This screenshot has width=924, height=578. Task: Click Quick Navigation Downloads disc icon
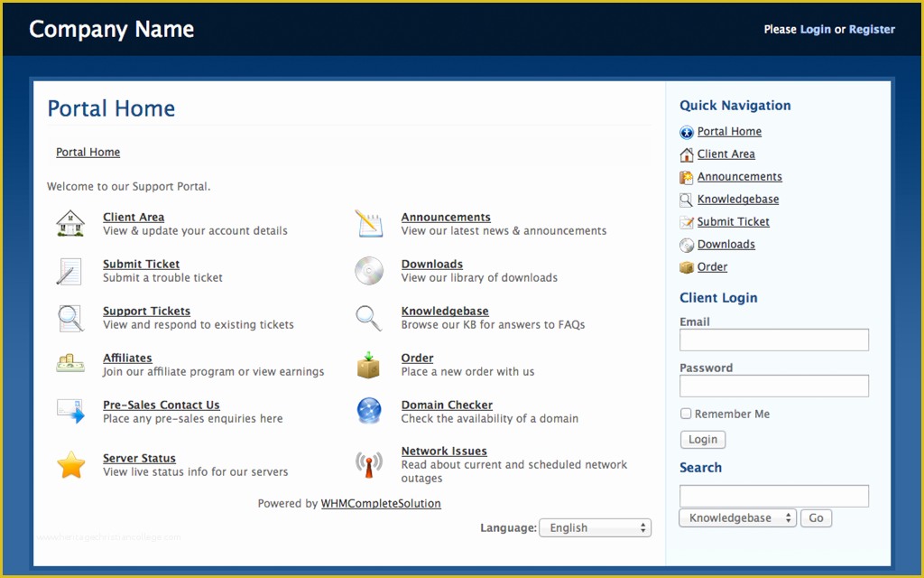coord(687,245)
